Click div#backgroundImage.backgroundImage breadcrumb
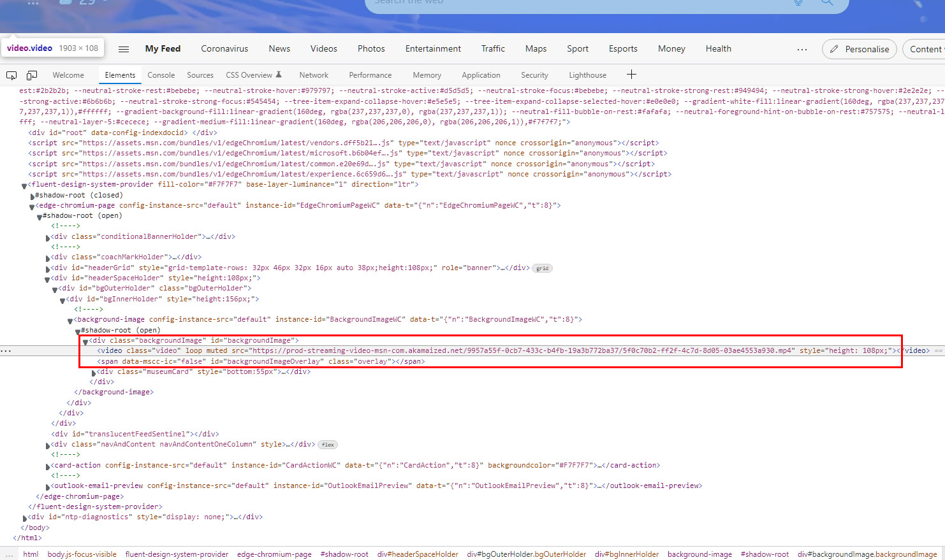Image resolution: width=945 pixels, height=560 pixels. click(x=867, y=554)
